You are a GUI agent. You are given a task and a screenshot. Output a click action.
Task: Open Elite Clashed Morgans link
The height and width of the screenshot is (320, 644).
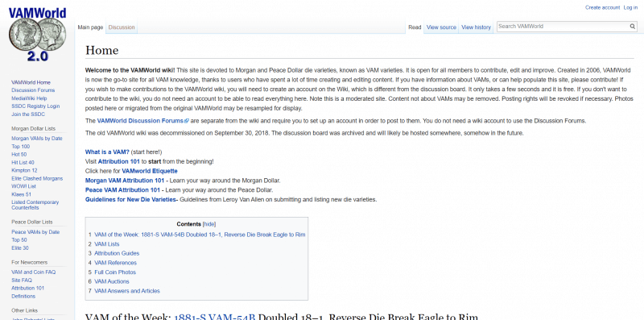click(x=37, y=178)
